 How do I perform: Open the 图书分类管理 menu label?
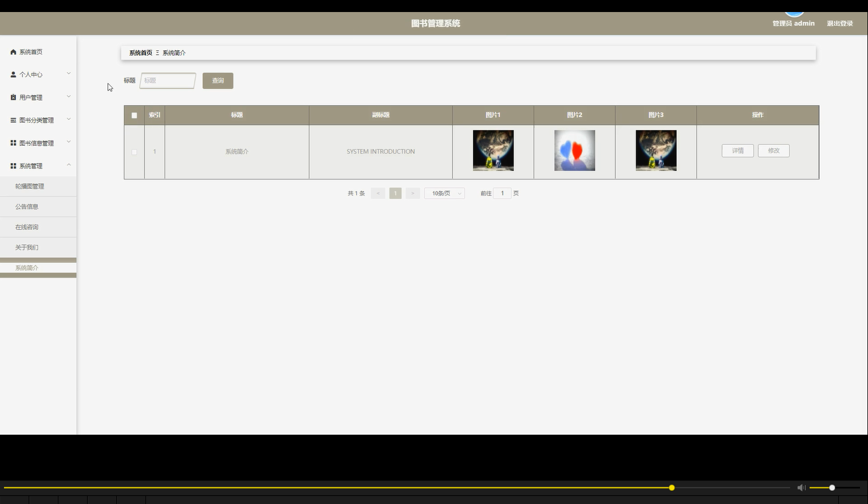click(x=37, y=120)
